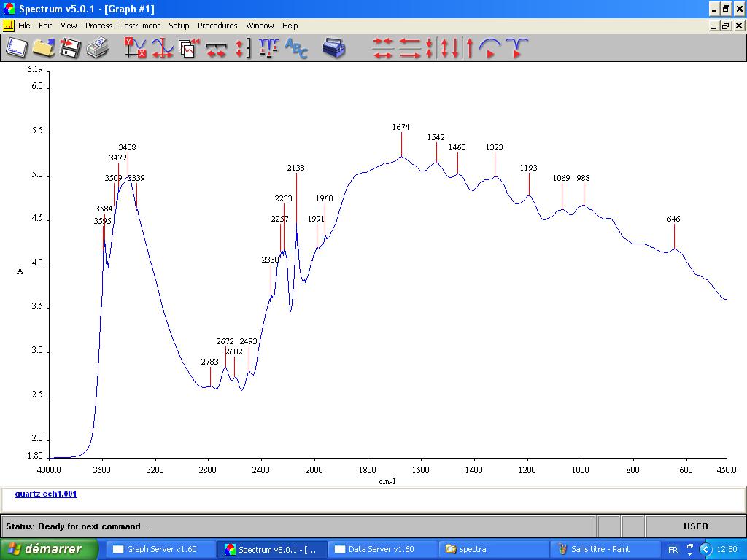This screenshot has height=560, width=747.
Task: Click the 2138 peak label on spectrum
Action: (295, 168)
